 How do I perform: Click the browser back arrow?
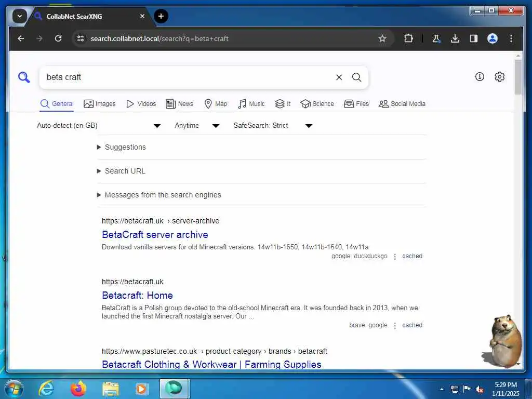click(21, 38)
